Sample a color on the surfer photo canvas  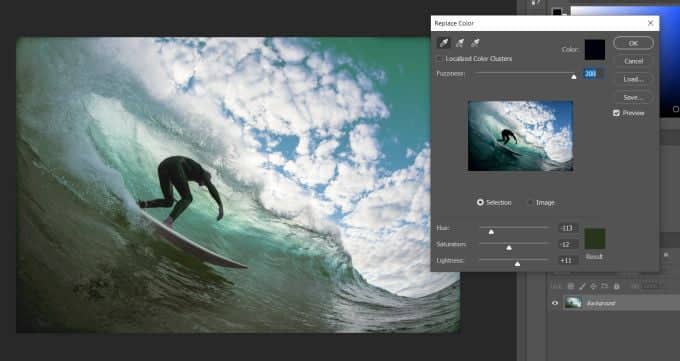(x=238, y=185)
